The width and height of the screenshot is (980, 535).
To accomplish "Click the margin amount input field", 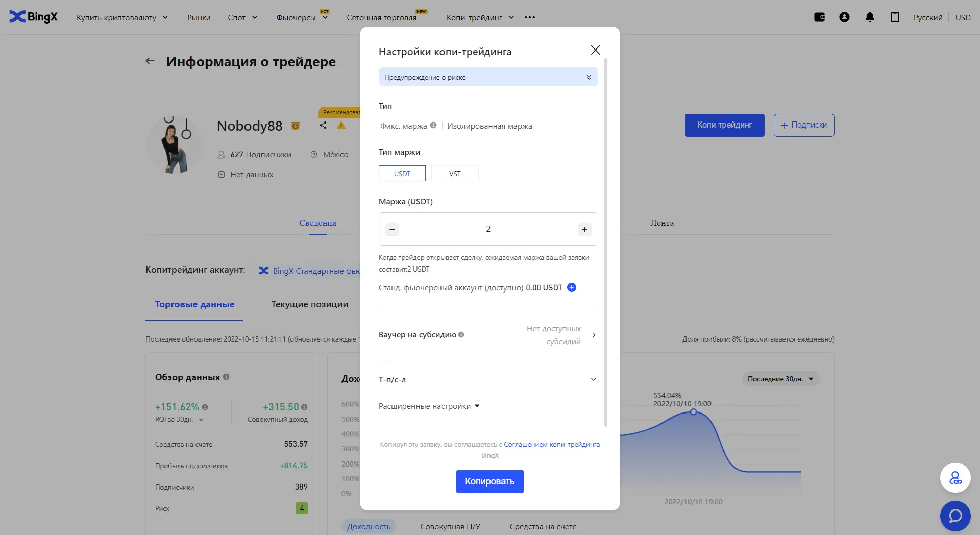I will 488,229.
